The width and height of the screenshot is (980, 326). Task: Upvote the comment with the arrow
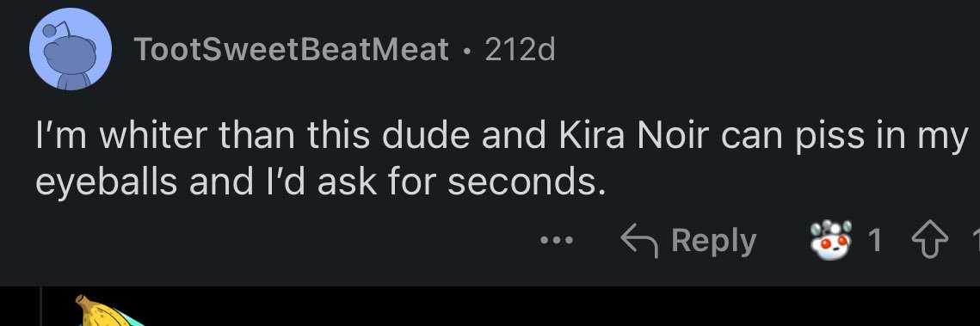tap(931, 240)
